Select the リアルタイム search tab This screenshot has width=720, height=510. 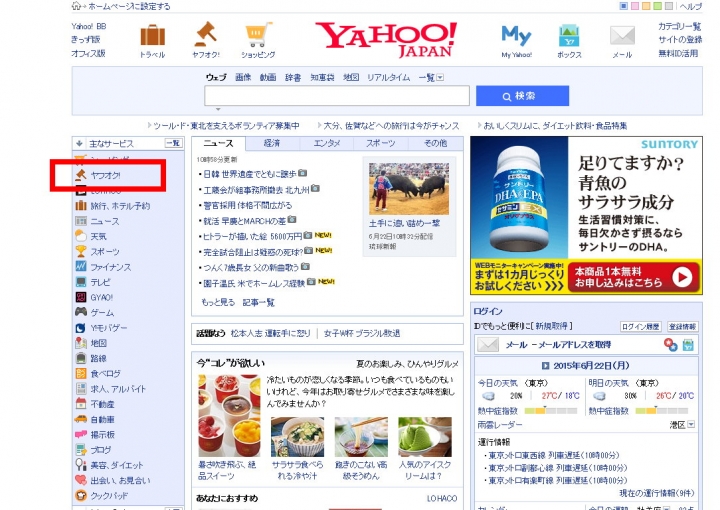(388, 77)
